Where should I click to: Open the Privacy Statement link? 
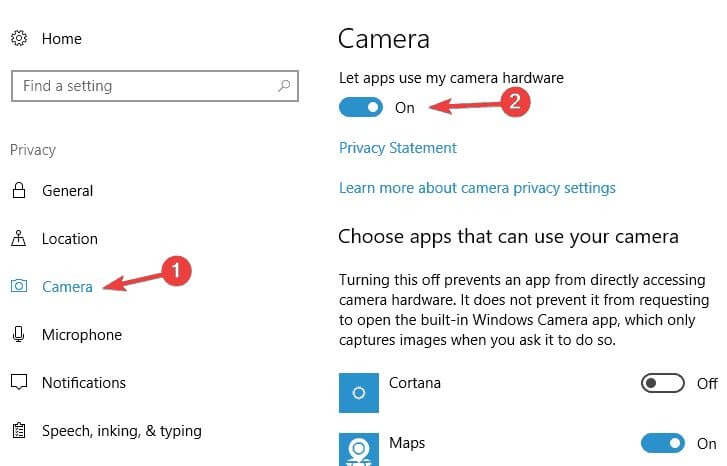click(x=397, y=148)
